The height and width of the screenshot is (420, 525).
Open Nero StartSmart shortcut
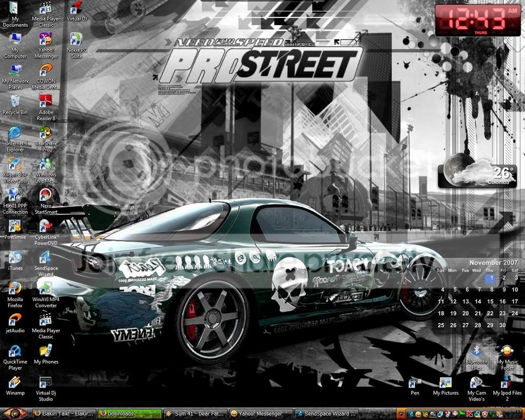(46, 202)
